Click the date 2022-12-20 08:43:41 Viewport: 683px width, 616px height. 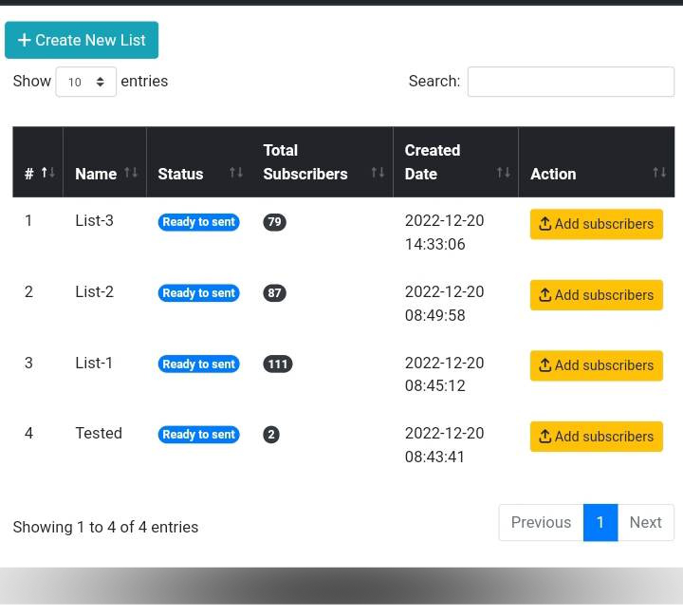coord(444,444)
